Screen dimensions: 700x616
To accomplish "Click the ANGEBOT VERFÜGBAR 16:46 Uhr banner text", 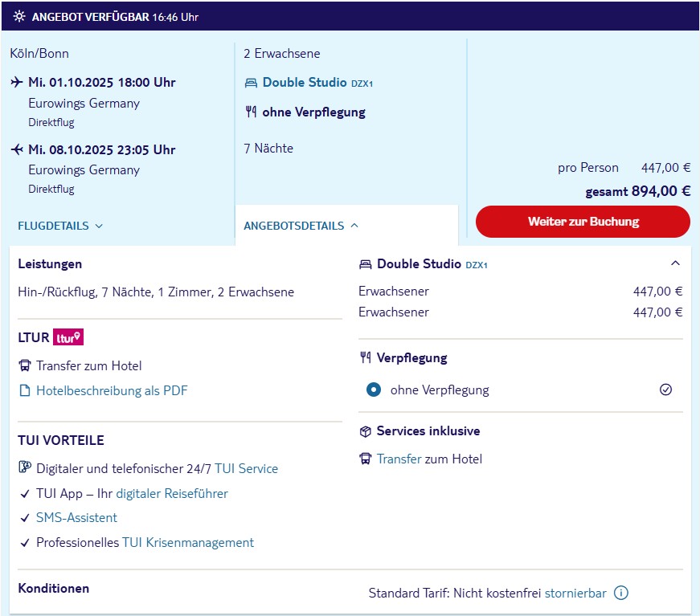I will coord(115,17).
